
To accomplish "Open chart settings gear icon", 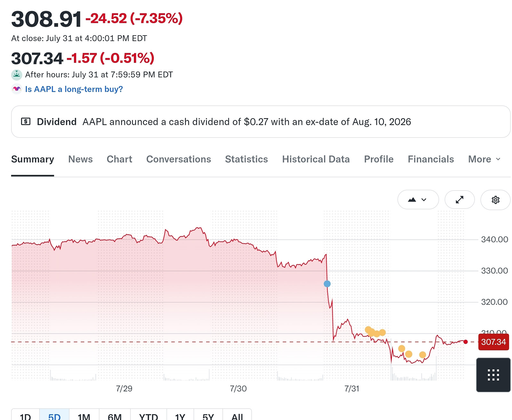I will 495,200.
